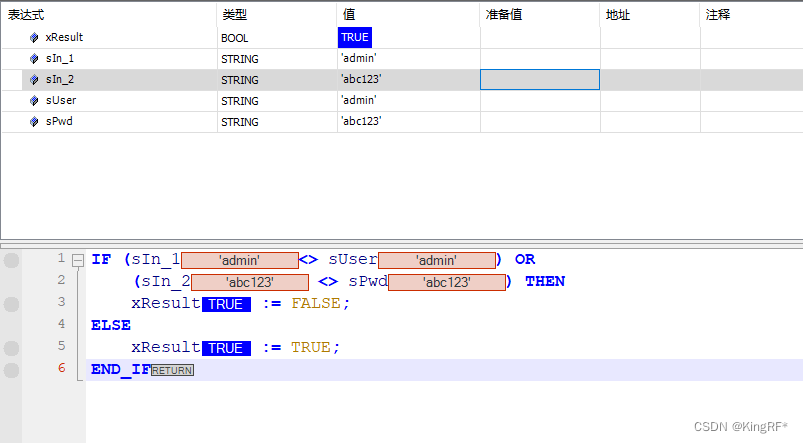Click inline 'admin' value after sIn_1 in code
Image resolution: width=803 pixels, height=443 pixels.
(x=240, y=260)
